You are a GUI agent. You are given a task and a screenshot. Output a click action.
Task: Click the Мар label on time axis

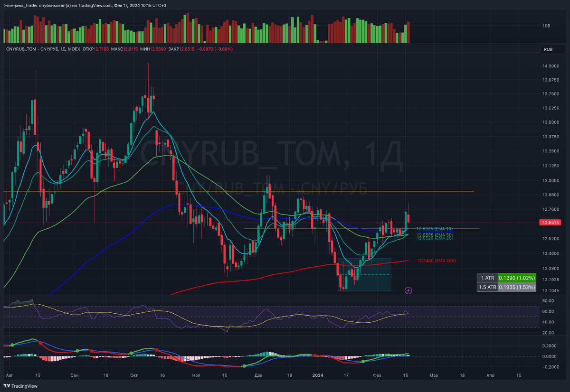pyautogui.click(x=434, y=375)
